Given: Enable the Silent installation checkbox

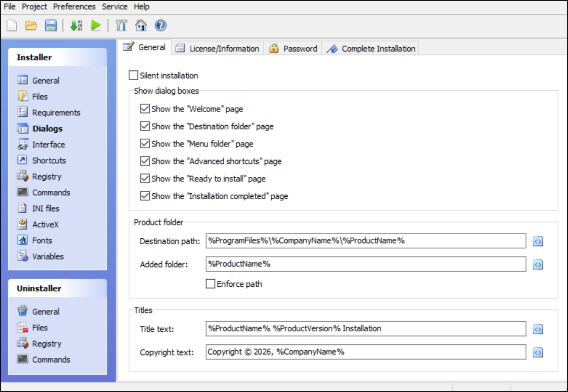Looking at the screenshot, I should point(134,75).
